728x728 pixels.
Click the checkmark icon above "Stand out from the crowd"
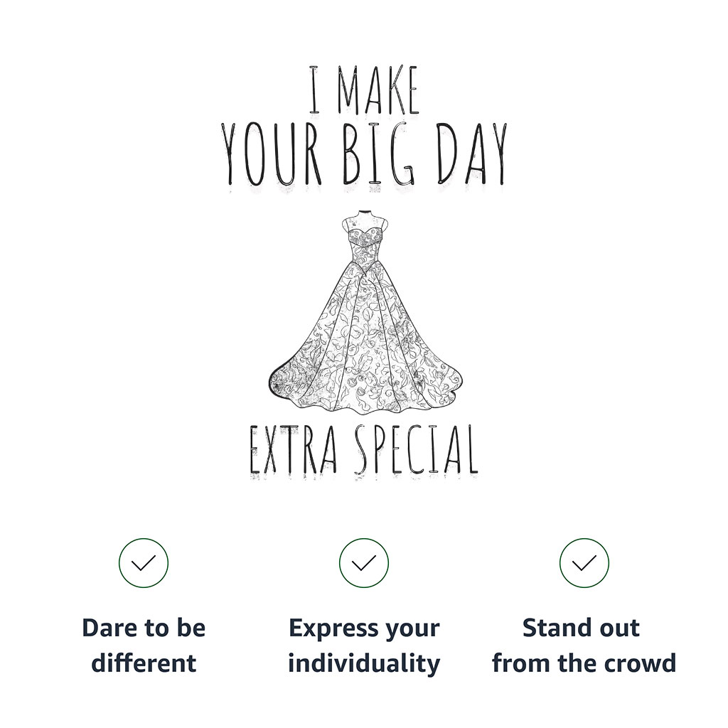pos(584,563)
